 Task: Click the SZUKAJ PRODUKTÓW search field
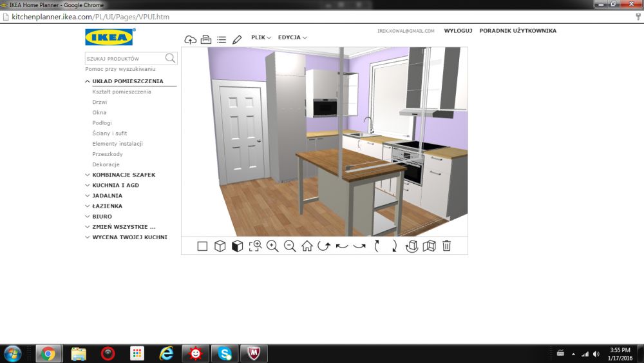click(124, 59)
